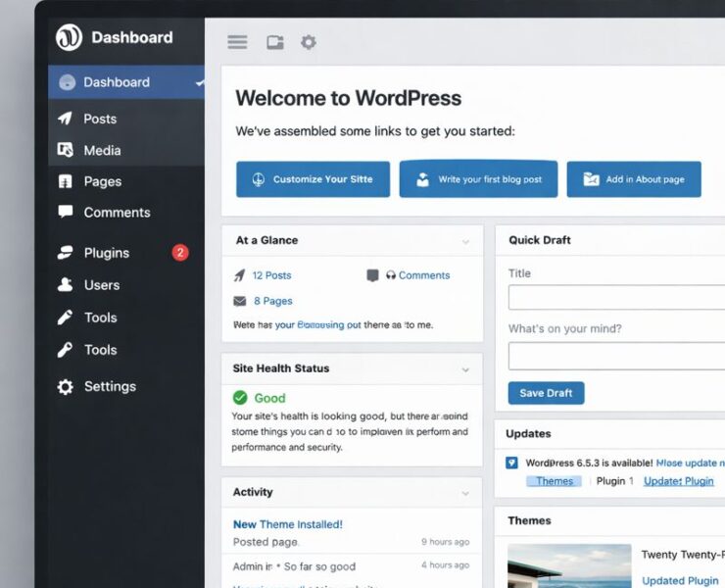Screen dimensions: 725x588
Task: Click the Users icon in the sidebar
Action: 66,285
